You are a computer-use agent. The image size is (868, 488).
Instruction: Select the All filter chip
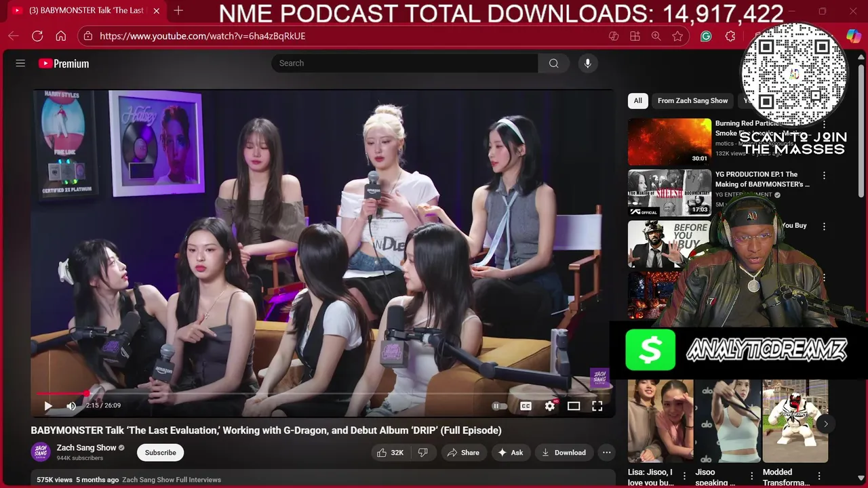[637, 100]
